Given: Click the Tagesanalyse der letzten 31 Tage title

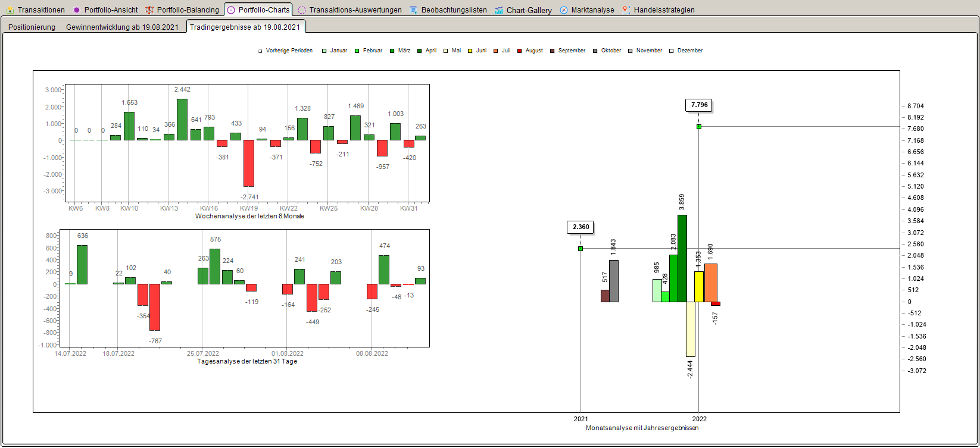Looking at the screenshot, I should click(247, 361).
